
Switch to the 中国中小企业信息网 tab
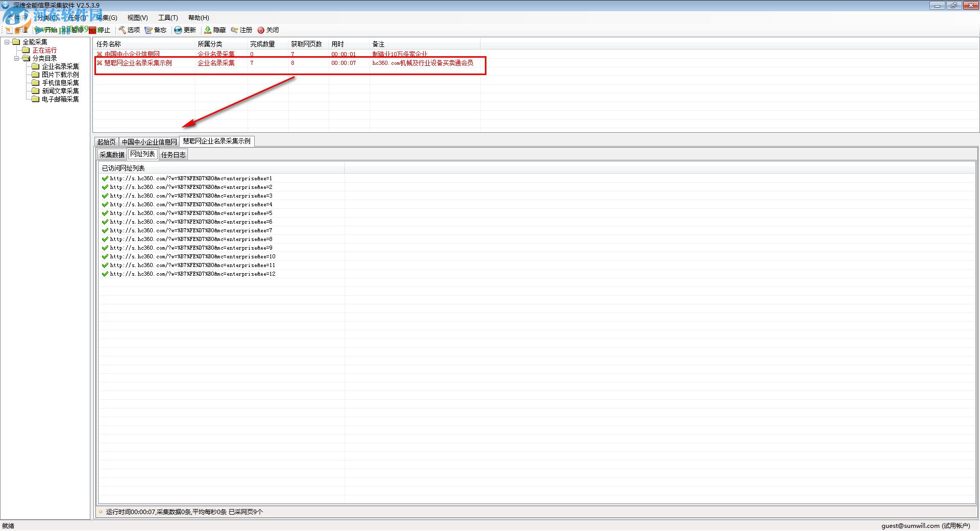150,142
